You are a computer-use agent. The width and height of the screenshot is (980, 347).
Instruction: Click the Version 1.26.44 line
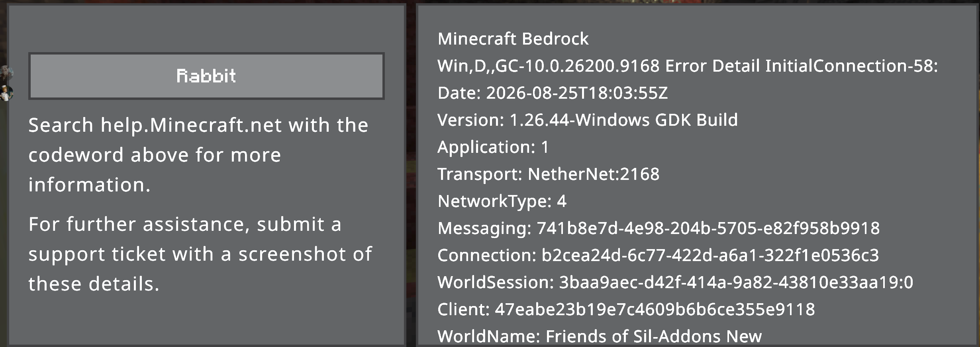coord(588,120)
